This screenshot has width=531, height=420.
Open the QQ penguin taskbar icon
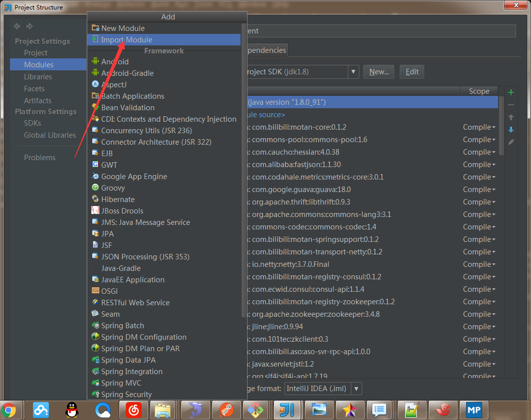[x=72, y=410]
